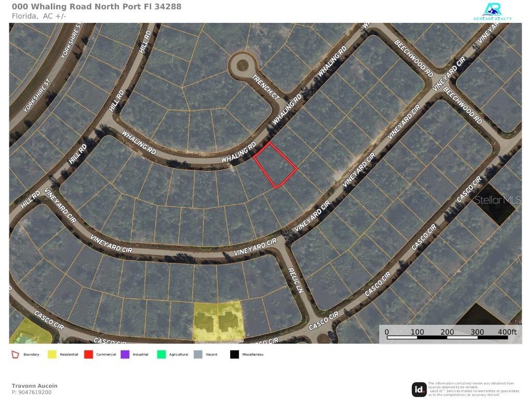Click the phone number 9047619200
Viewport: 532px width, 399px height.
32,392
